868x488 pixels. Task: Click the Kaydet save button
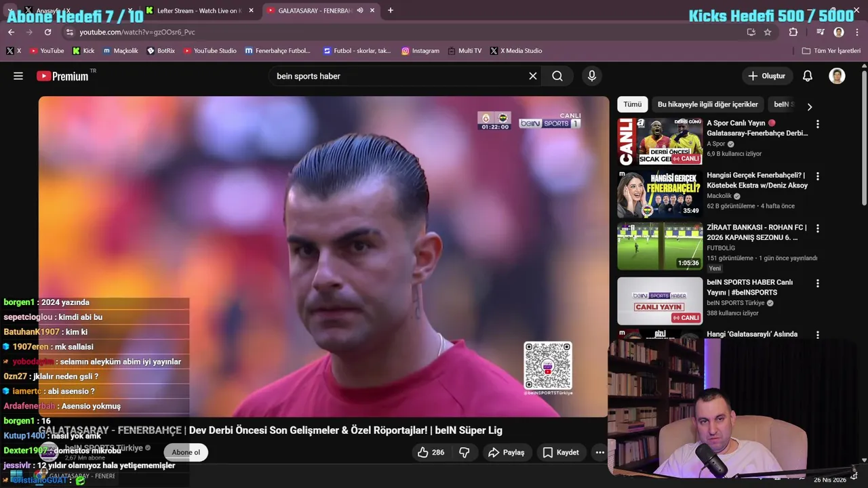point(561,452)
